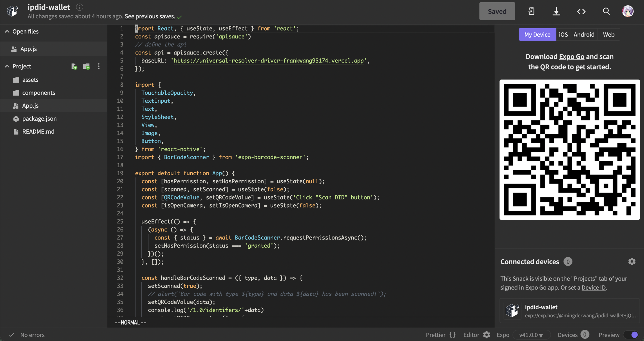Click the info icon beside ipdid-wallet

pyautogui.click(x=79, y=7)
